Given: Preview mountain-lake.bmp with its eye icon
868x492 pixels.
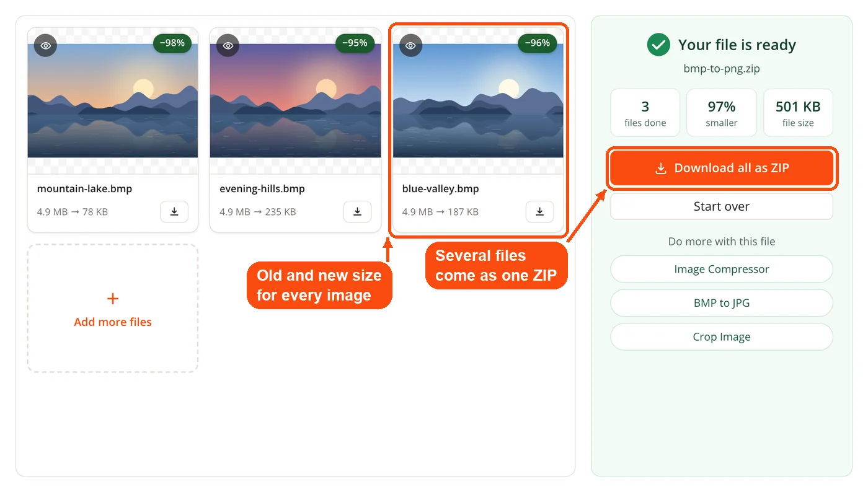Looking at the screenshot, I should [x=45, y=45].
